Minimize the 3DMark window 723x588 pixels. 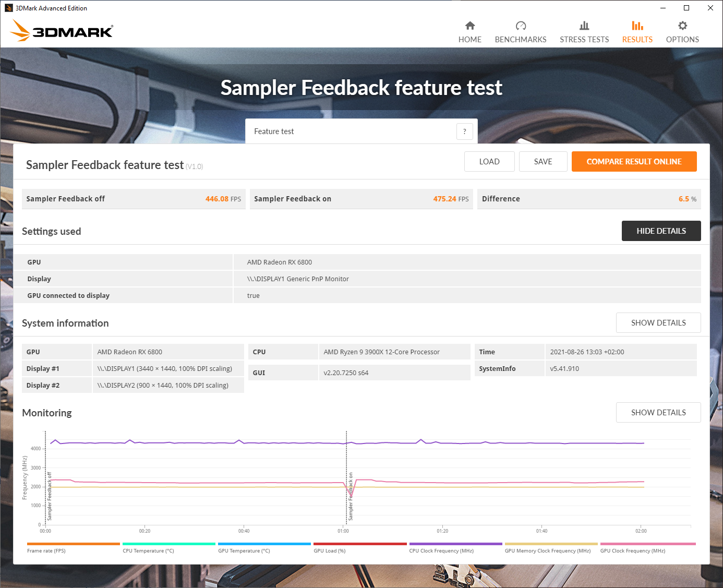662,8
